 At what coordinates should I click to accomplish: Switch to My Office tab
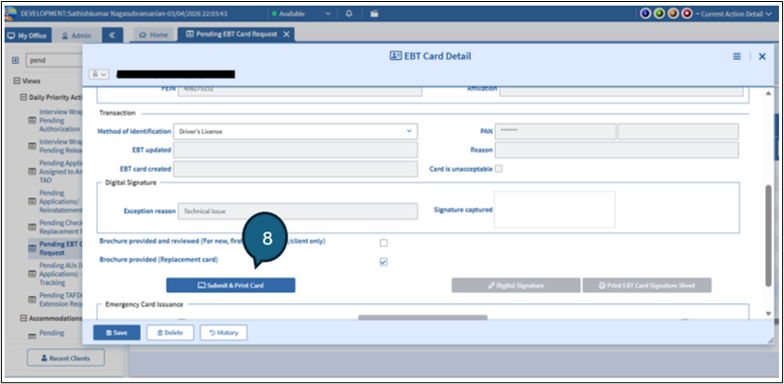pyautogui.click(x=27, y=36)
